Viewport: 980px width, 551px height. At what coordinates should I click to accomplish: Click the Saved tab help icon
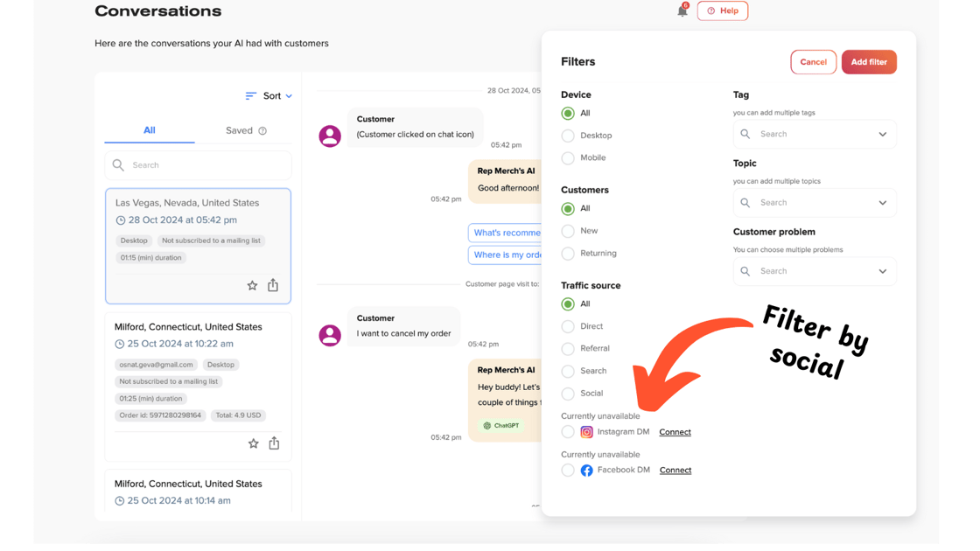click(262, 130)
